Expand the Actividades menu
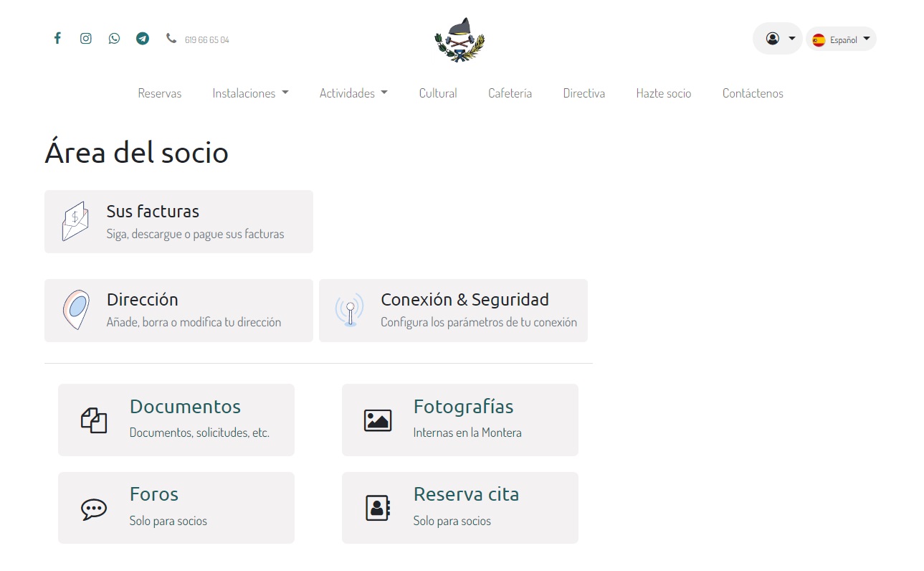Screen dimensions: 924x571 click(x=353, y=93)
